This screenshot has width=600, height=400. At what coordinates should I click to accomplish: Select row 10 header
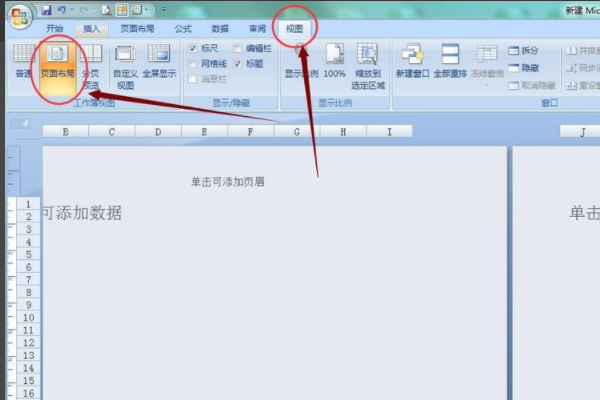click(x=28, y=318)
